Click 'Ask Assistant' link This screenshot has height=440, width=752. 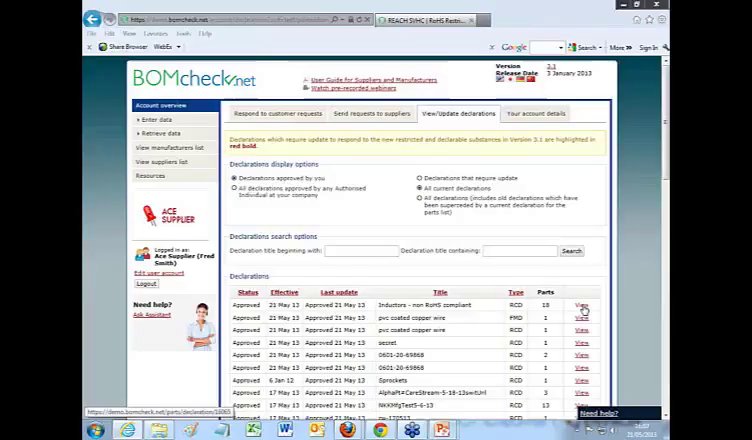[152, 315]
